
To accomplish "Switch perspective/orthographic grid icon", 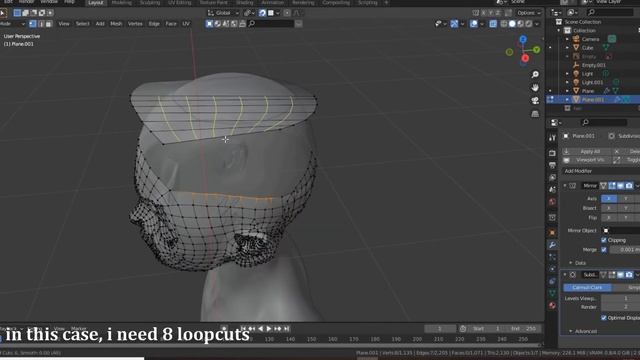I will click(x=535, y=114).
